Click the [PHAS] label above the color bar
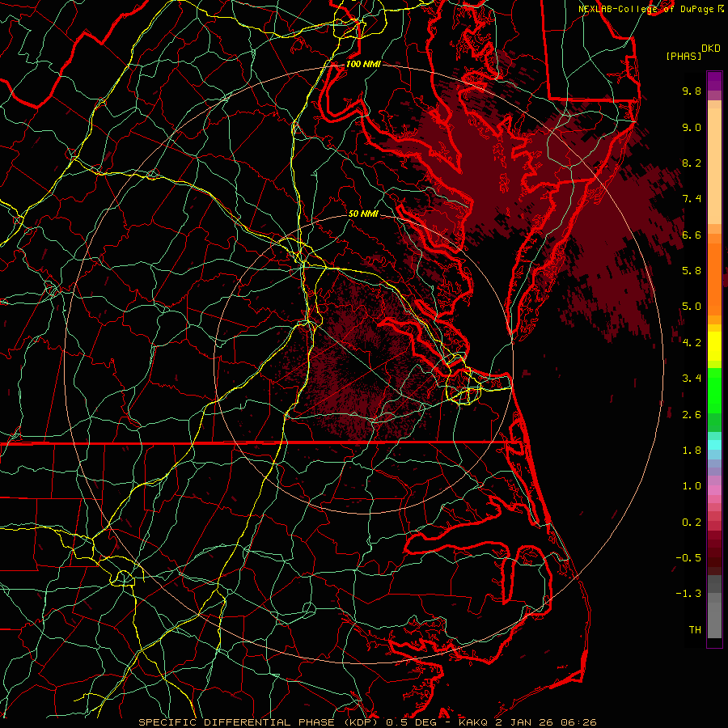This screenshot has width=728, height=728. 684,56
